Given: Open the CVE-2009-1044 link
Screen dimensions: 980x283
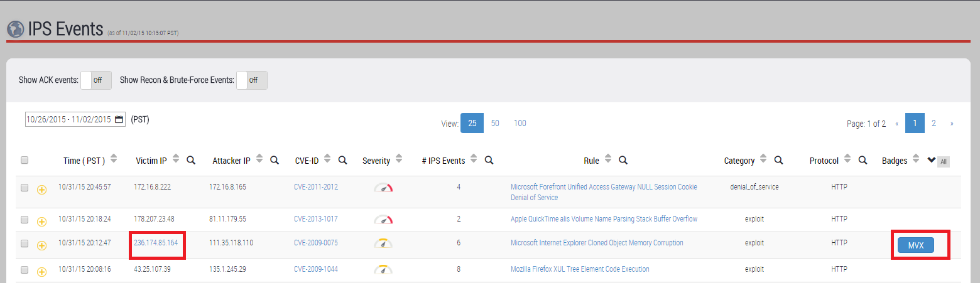Looking at the screenshot, I should pyautogui.click(x=316, y=269).
